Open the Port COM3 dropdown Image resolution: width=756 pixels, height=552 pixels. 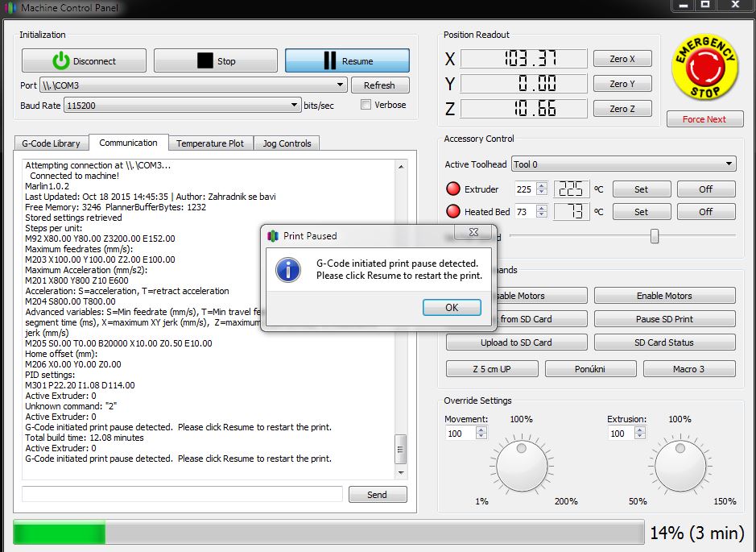(x=183, y=85)
